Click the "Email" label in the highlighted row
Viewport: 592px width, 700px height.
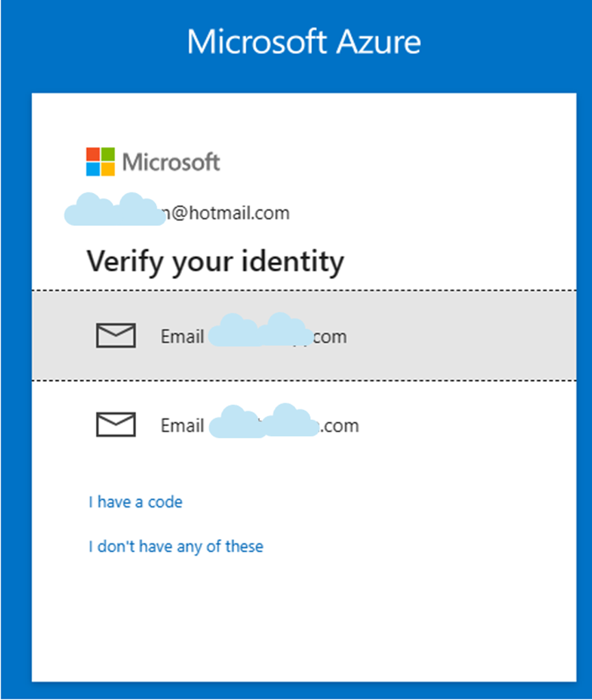coord(182,337)
